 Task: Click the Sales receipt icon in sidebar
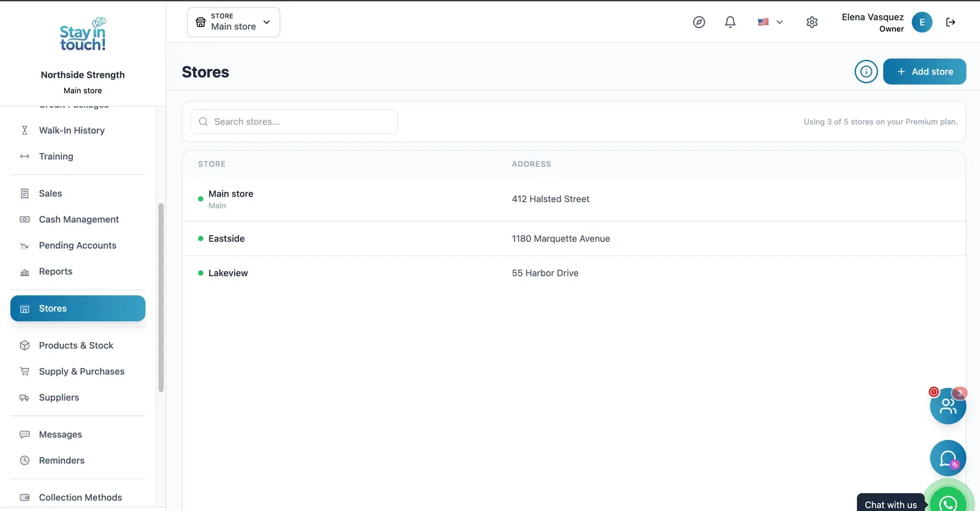24,194
